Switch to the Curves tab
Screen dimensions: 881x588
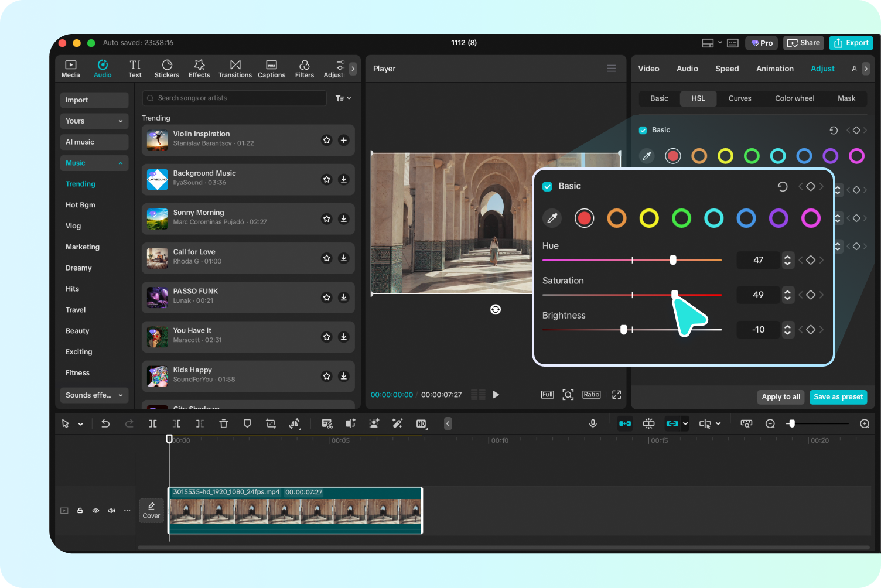[x=740, y=98]
